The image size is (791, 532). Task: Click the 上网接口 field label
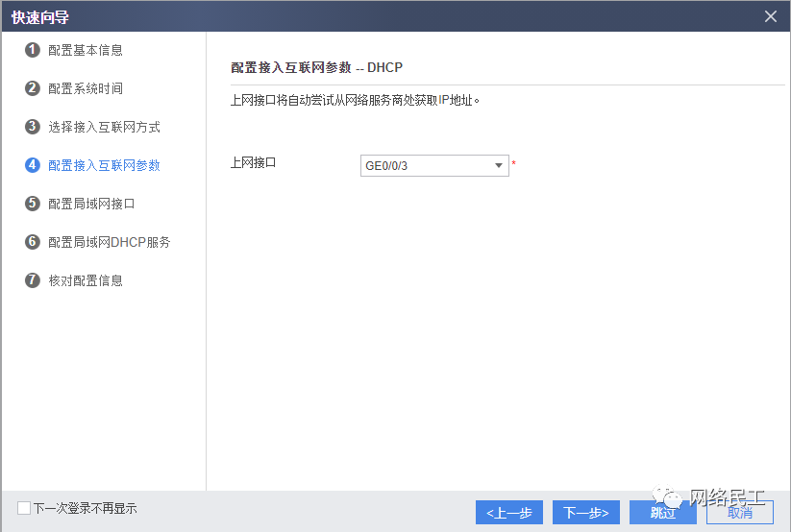point(253,163)
